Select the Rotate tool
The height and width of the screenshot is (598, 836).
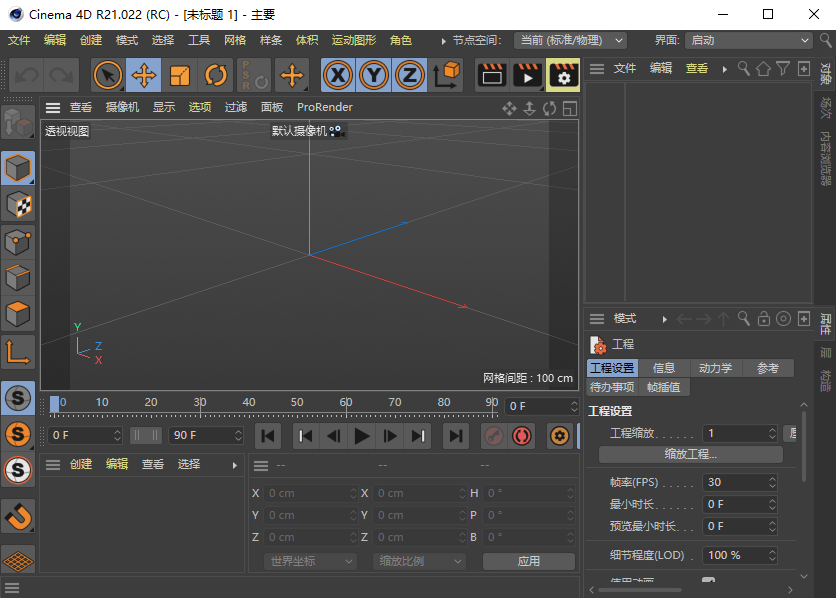point(216,74)
